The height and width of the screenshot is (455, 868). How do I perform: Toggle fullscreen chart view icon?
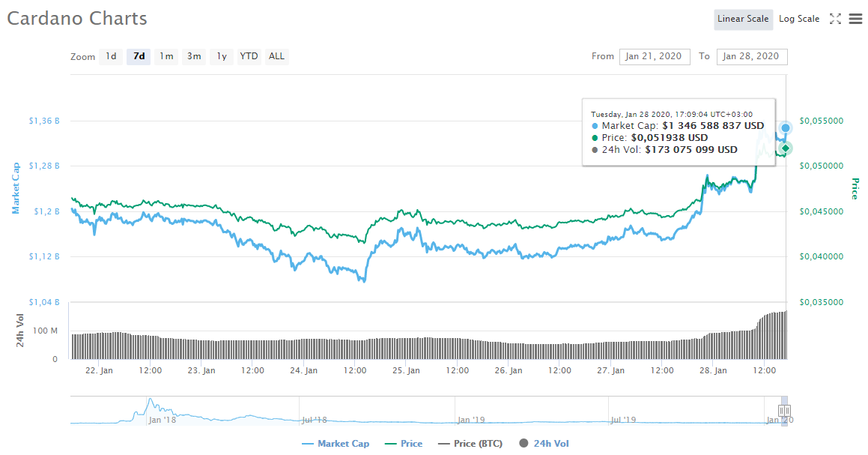(835, 19)
